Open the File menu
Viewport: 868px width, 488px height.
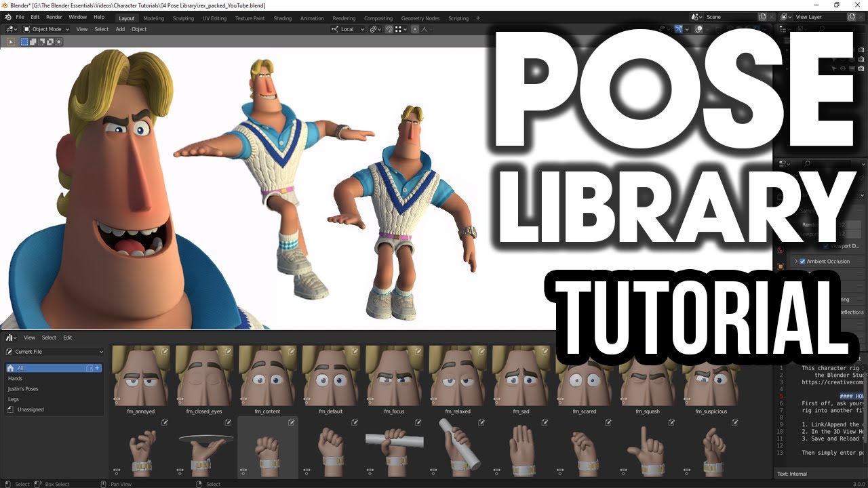(x=20, y=17)
